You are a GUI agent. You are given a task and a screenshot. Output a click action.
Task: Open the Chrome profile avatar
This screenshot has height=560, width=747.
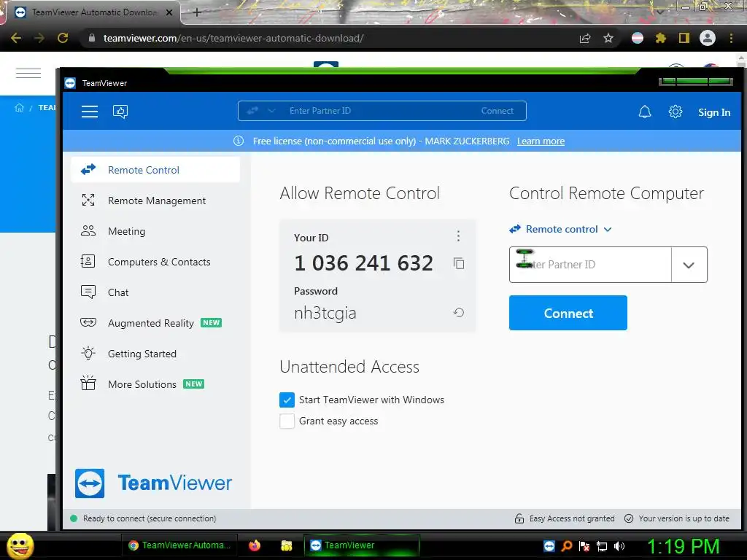point(708,38)
